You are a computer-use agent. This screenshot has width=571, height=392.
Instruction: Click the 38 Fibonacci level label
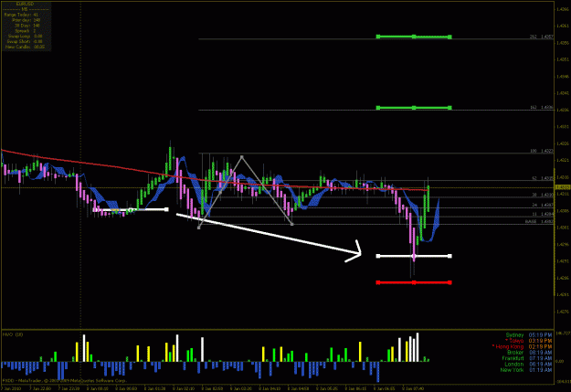pos(542,195)
